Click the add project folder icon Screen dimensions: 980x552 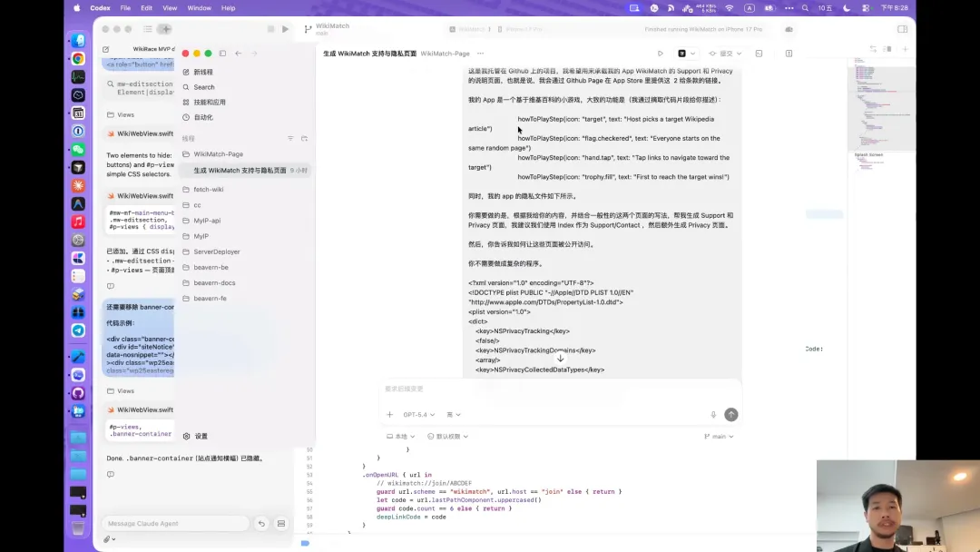click(x=304, y=138)
